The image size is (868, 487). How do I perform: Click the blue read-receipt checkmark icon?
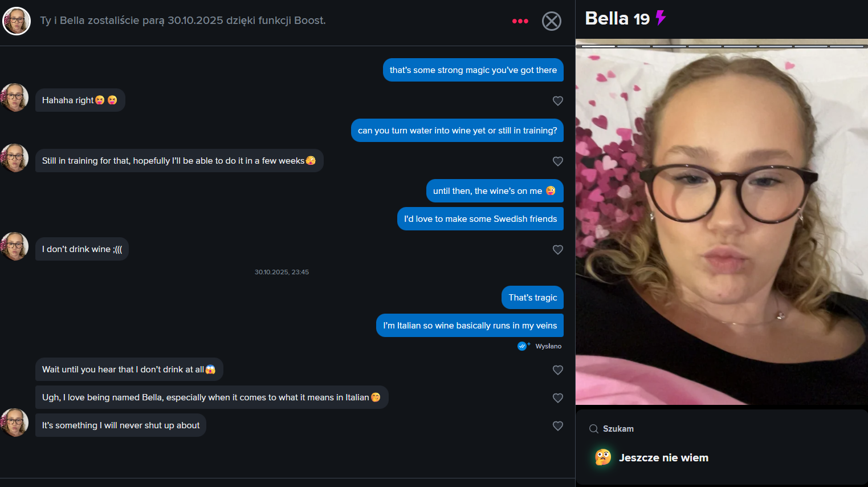(x=522, y=346)
